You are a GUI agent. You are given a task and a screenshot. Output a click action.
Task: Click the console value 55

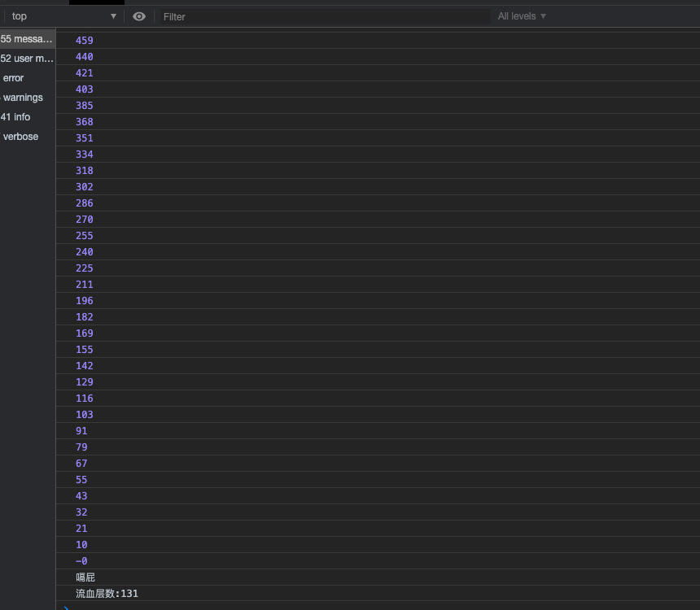point(81,480)
